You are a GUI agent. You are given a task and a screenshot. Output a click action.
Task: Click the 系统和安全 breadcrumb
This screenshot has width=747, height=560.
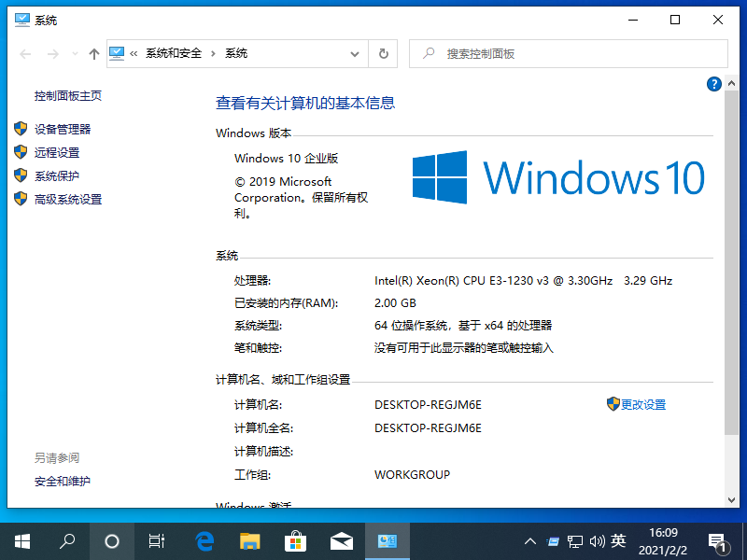[x=174, y=54]
